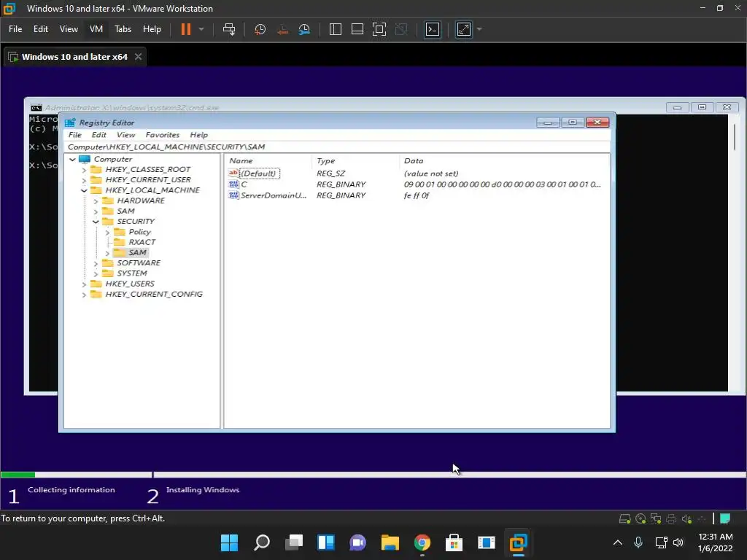Open Task View on the taskbar

pos(294,542)
